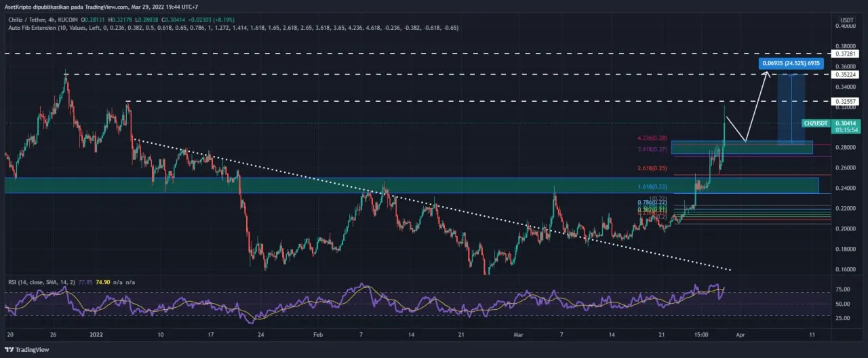This screenshot has height=358, width=868.
Task: Select the large green support zone rectangle
Action: click(407, 185)
